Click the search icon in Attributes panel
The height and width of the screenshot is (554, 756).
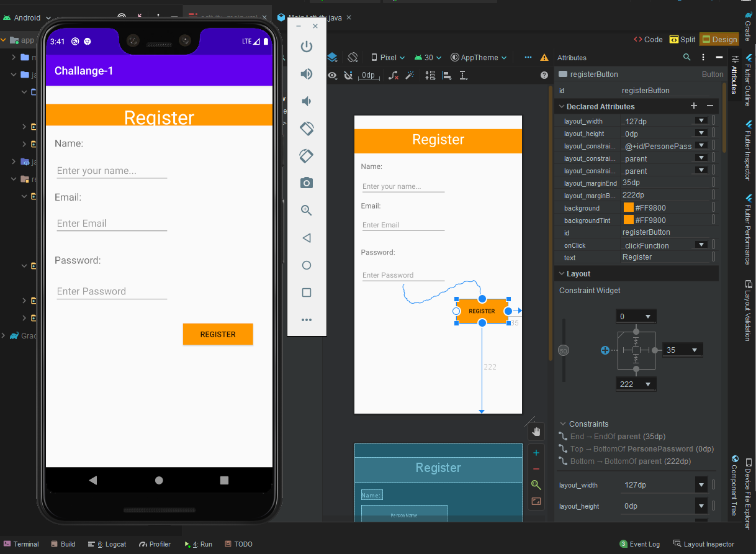tap(686, 57)
